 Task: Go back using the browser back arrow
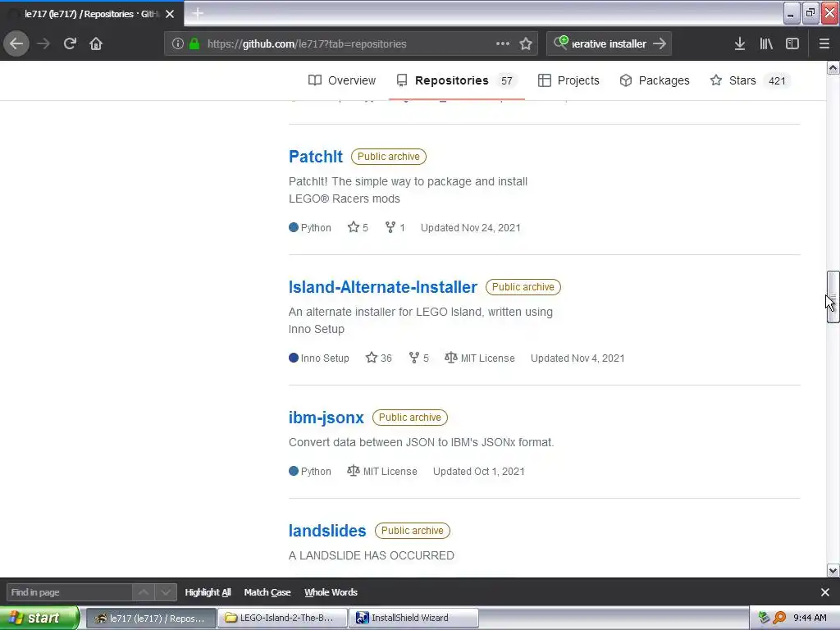(16, 43)
